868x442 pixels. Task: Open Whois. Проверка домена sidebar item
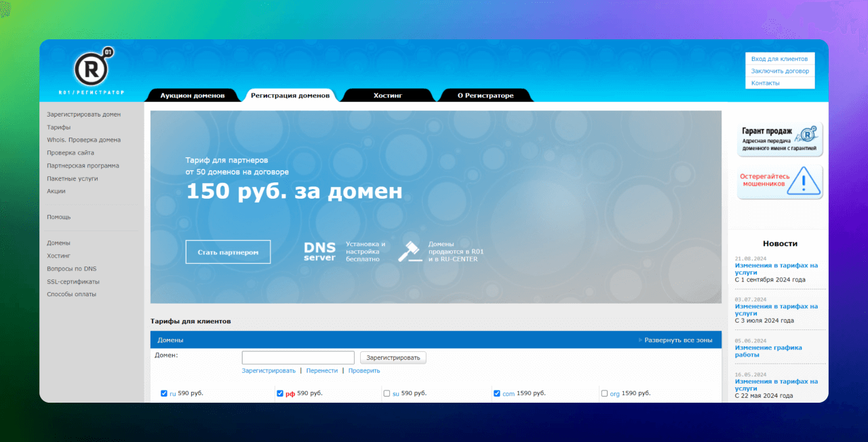pyautogui.click(x=84, y=140)
